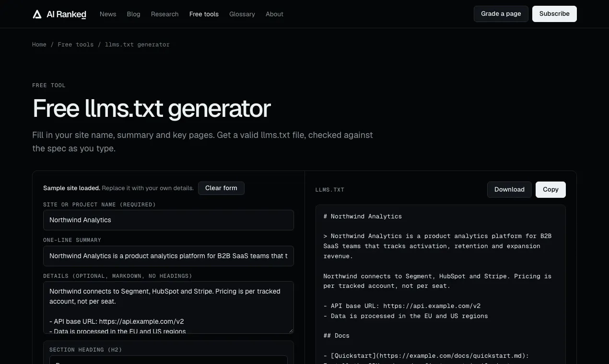
Task: Download the generated llms.txt file
Action: pyautogui.click(x=509, y=190)
